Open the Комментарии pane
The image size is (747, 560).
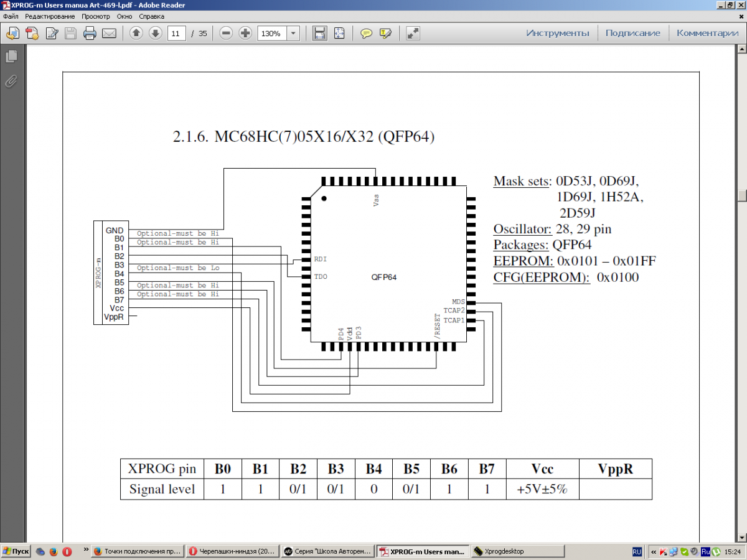(708, 33)
